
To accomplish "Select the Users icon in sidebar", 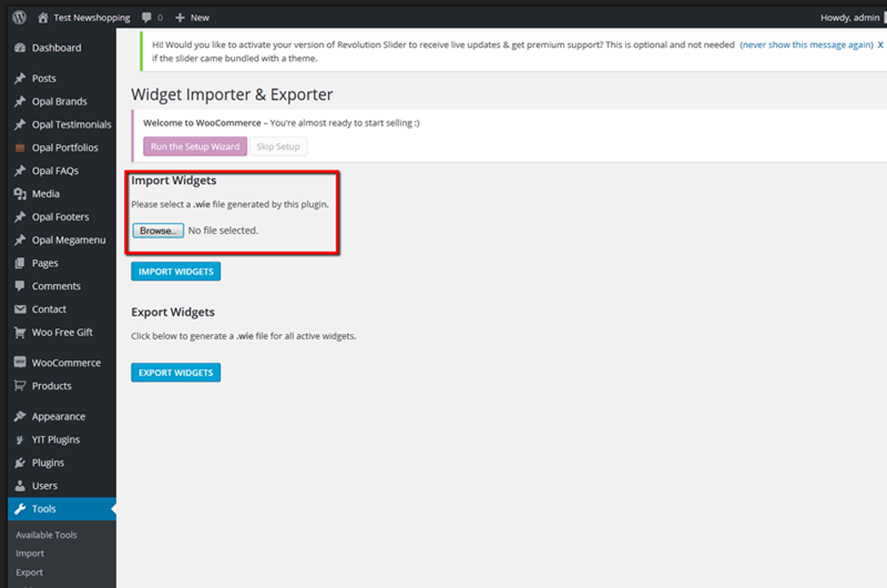I will (x=20, y=486).
